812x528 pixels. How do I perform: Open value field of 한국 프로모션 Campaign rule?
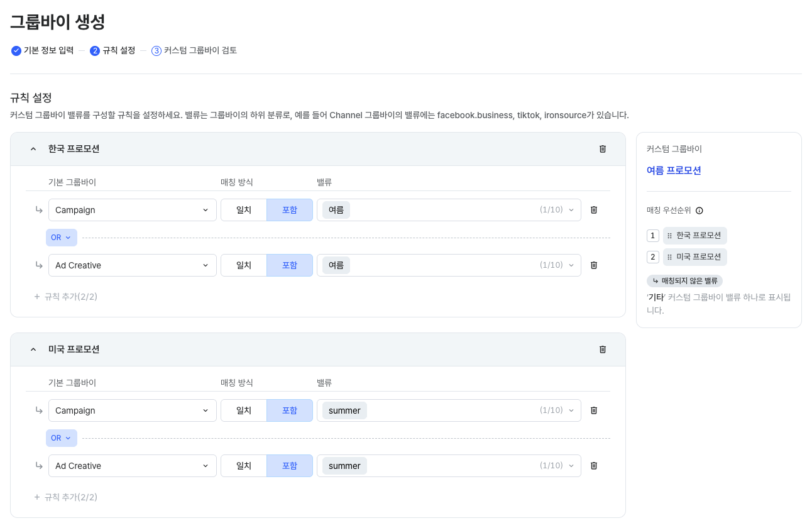pyautogui.click(x=449, y=210)
